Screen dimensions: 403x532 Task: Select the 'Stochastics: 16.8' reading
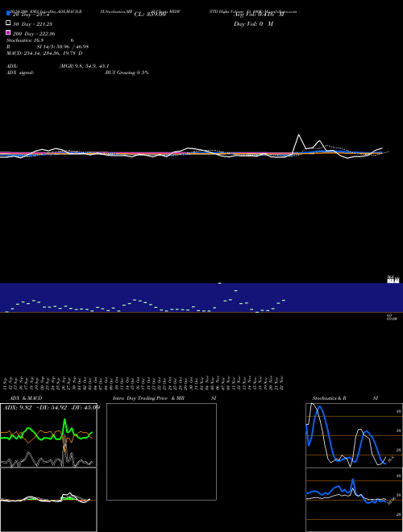pos(25,40)
